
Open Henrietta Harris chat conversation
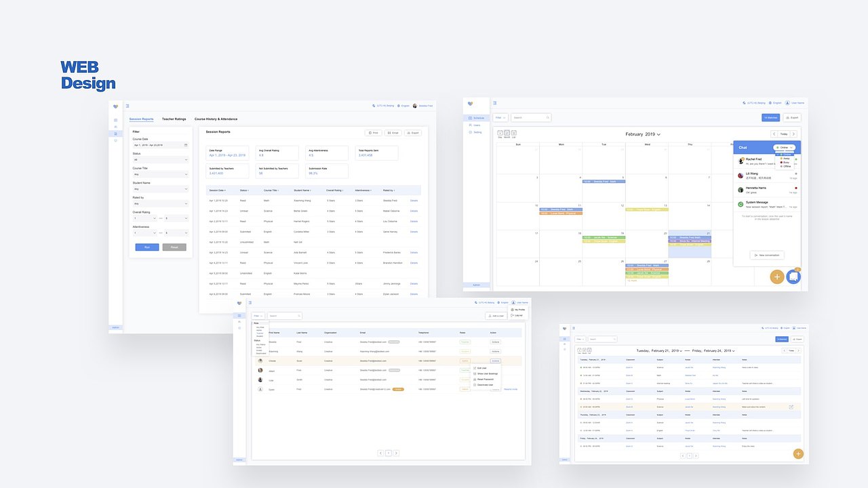click(x=767, y=190)
